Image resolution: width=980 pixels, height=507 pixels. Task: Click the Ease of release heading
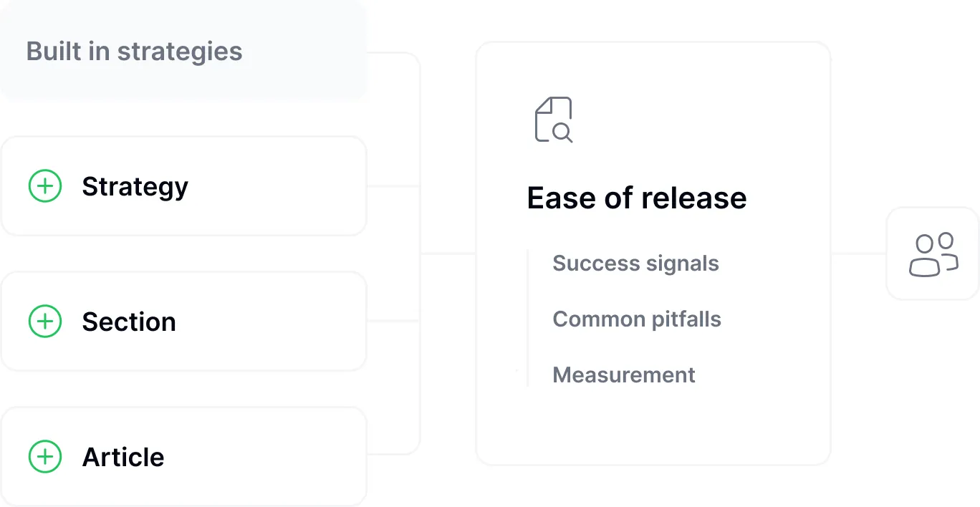pyautogui.click(x=637, y=198)
